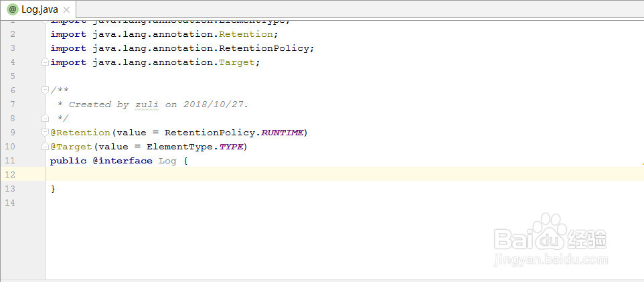Click the 'Log' annotation name on line 11
This screenshot has width=644, height=282.
pos(167,161)
